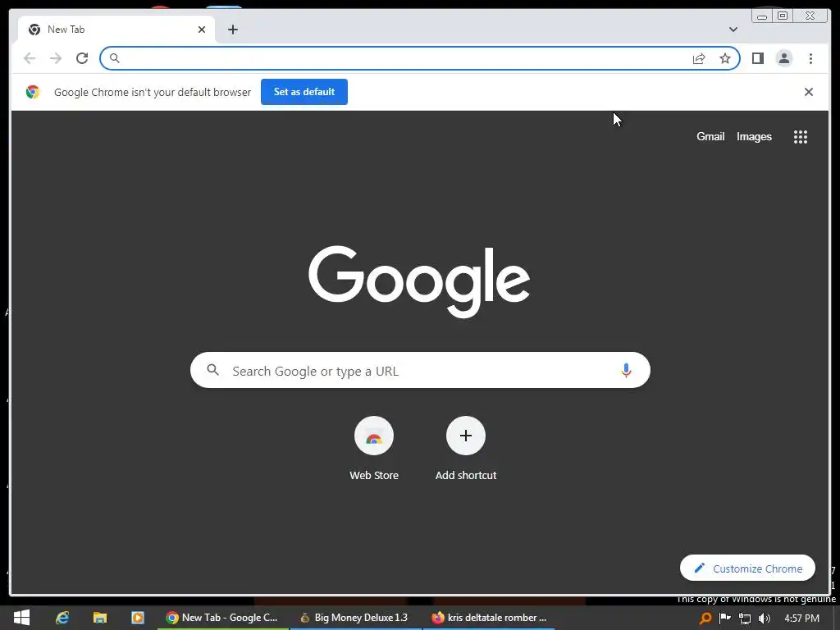The width and height of the screenshot is (840, 630).
Task: Open the side panel icon
Action: (757, 58)
